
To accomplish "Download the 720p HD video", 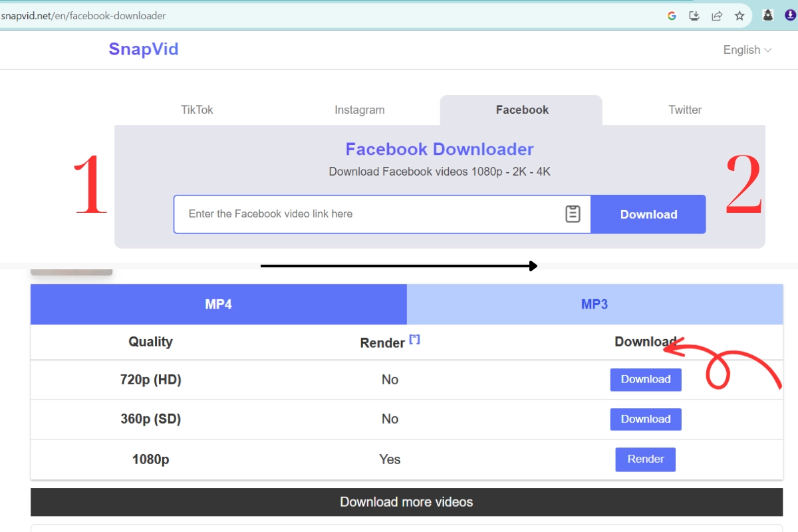I will (x=645, y=379).
